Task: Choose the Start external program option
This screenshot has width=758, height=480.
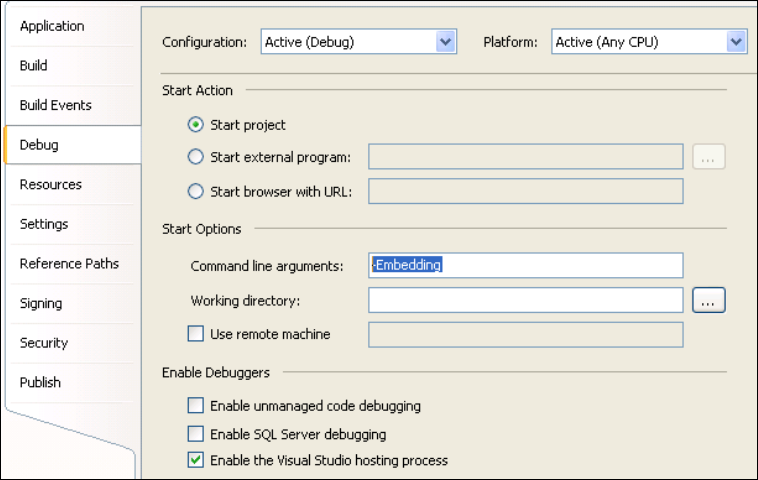Action: (x=197, y=157)
